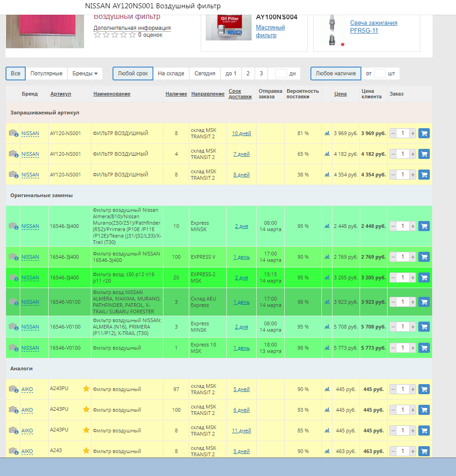Click favorite star for AIKO A243 row
This screenshot has width=456, height=476.
(86, 450)
